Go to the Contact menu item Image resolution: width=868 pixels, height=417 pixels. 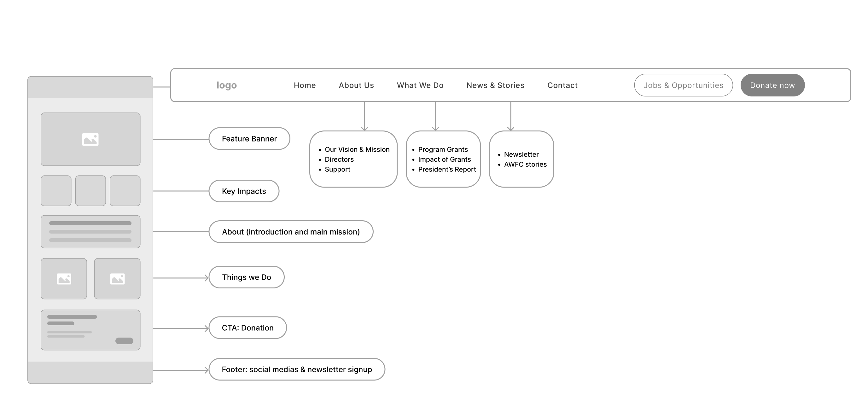coord(562,85)
